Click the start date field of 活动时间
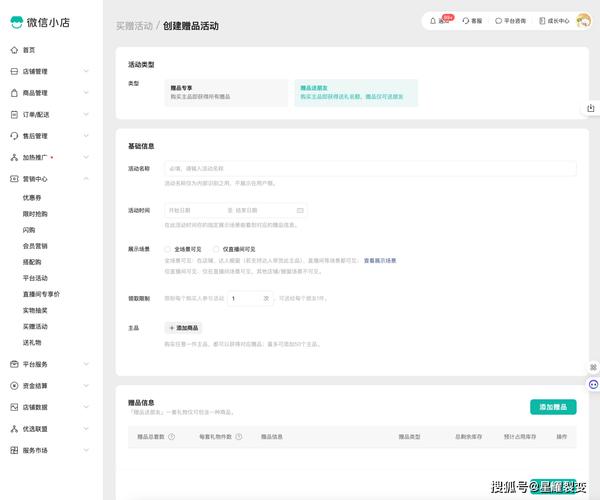This screenshot has width=600, height=500. click(x=195, y=210)
